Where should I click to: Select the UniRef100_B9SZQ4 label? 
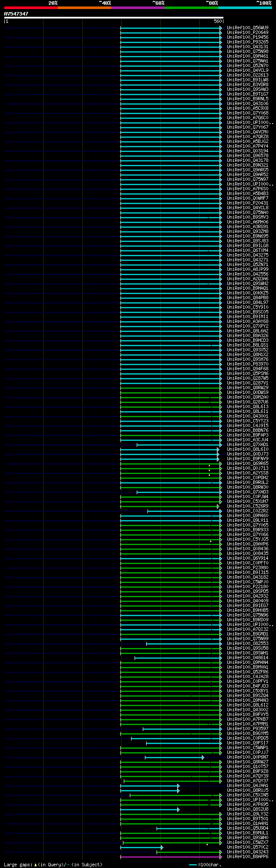(x=248, y=695)
